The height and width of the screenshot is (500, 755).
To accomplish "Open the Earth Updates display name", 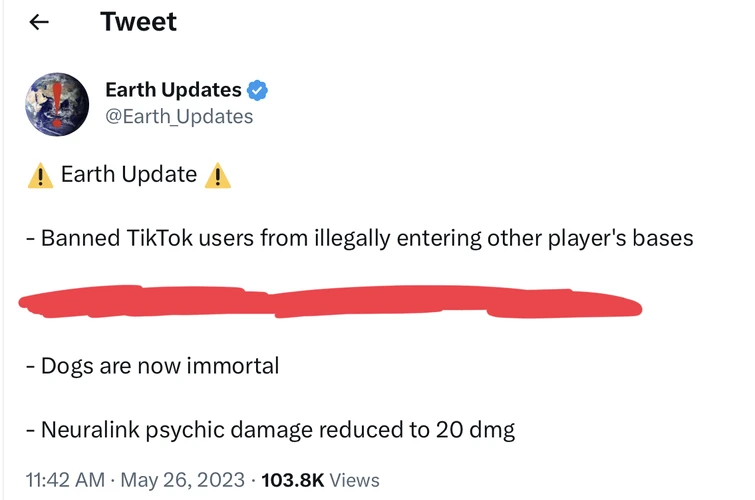I will [173, 91].
